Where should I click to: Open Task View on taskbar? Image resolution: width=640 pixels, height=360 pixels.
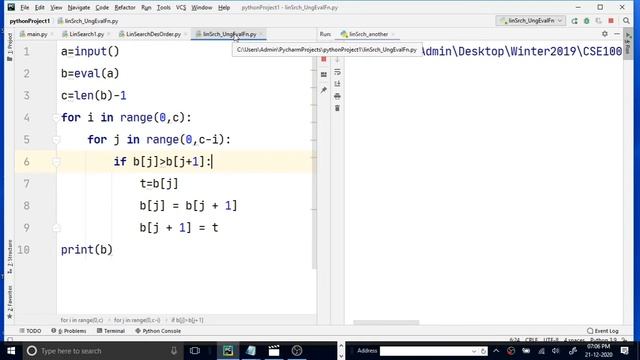click(x=195, y=351)
